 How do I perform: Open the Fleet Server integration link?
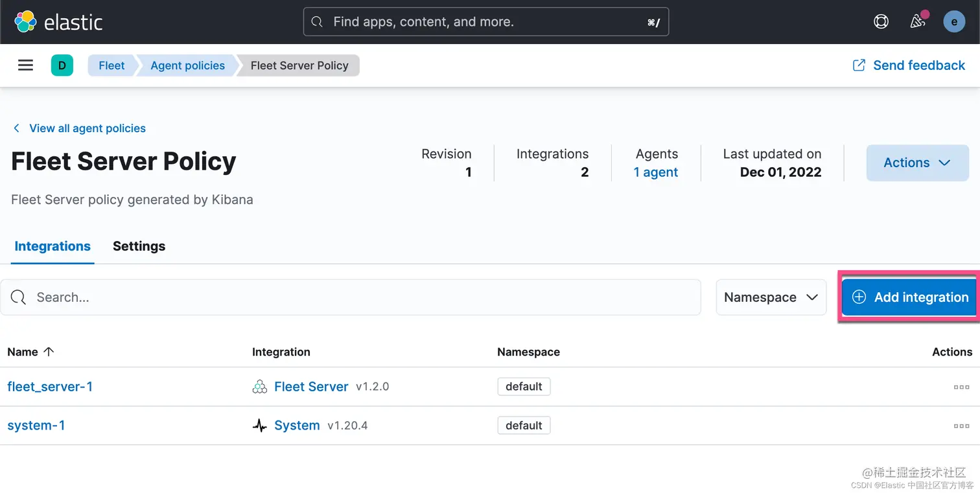click(x=311, y=387)
